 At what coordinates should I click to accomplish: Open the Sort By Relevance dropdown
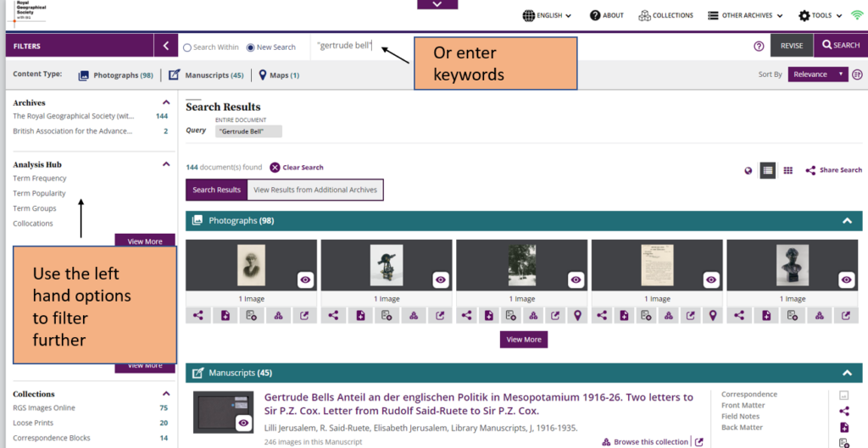click(817, 75)
